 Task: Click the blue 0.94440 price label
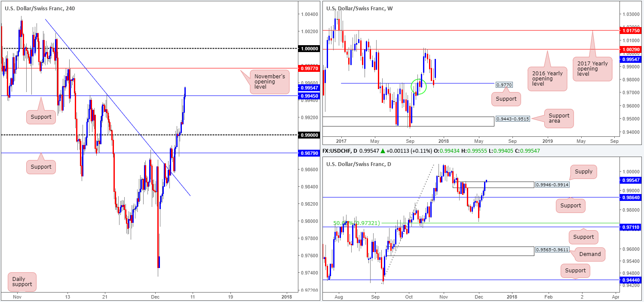631,280
